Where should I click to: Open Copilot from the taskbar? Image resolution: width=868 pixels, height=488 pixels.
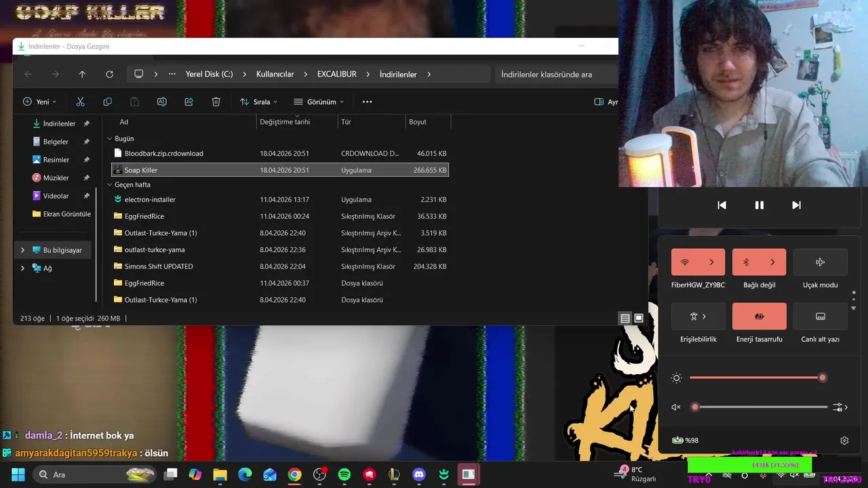point(195,474)
